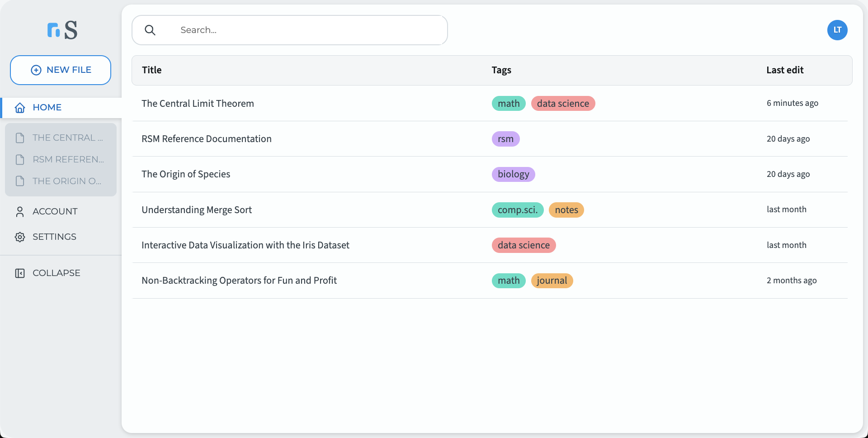Create a new file
The width and height of the screenshot is (868, 438).
point(61,70)
